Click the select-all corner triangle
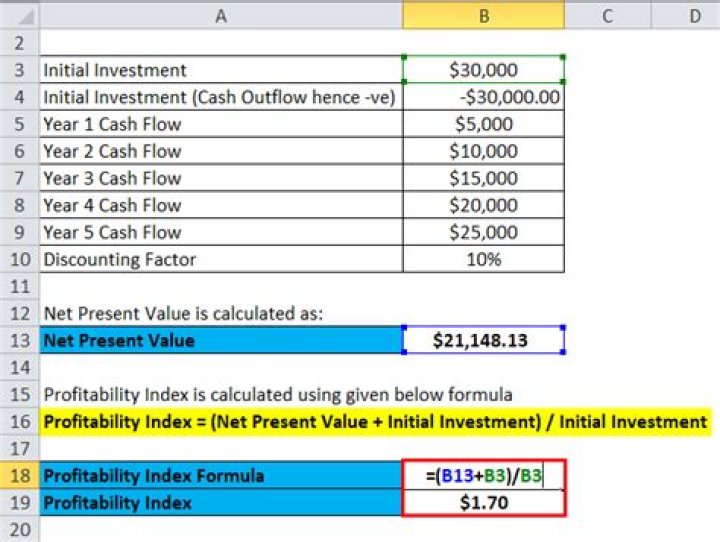This screenshot has width=720, height=542. 26,18
